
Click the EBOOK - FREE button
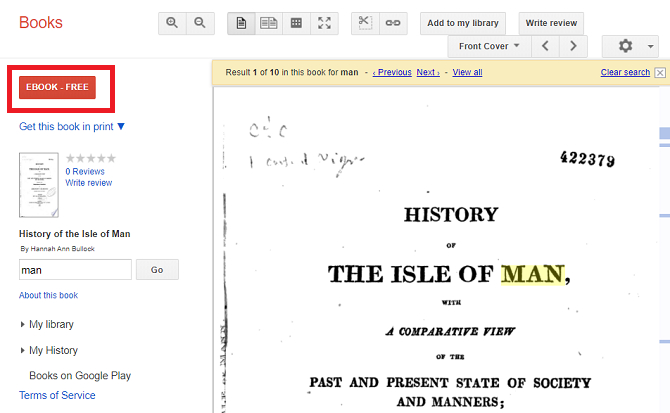pos(57,88)
